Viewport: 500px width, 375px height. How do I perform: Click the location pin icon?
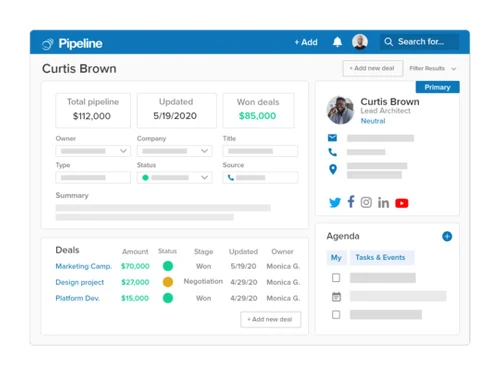(333, 169)
